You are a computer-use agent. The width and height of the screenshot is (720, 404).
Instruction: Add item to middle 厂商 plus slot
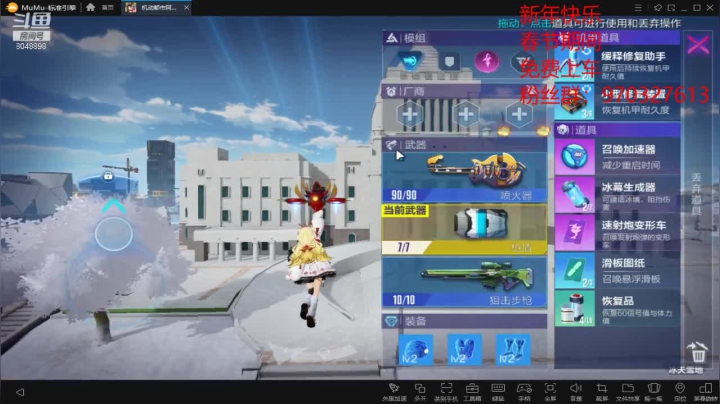click(466, 113)
